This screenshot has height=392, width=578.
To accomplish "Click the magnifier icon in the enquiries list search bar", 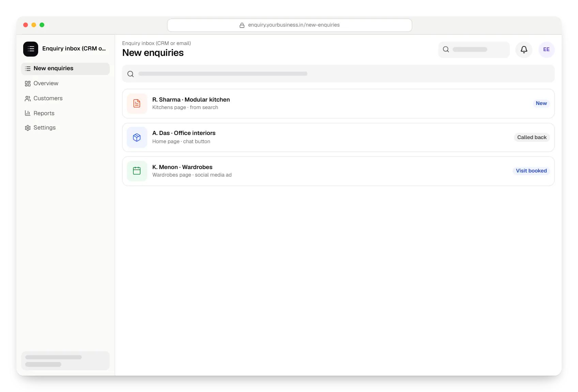I will (x=131, y=74).
